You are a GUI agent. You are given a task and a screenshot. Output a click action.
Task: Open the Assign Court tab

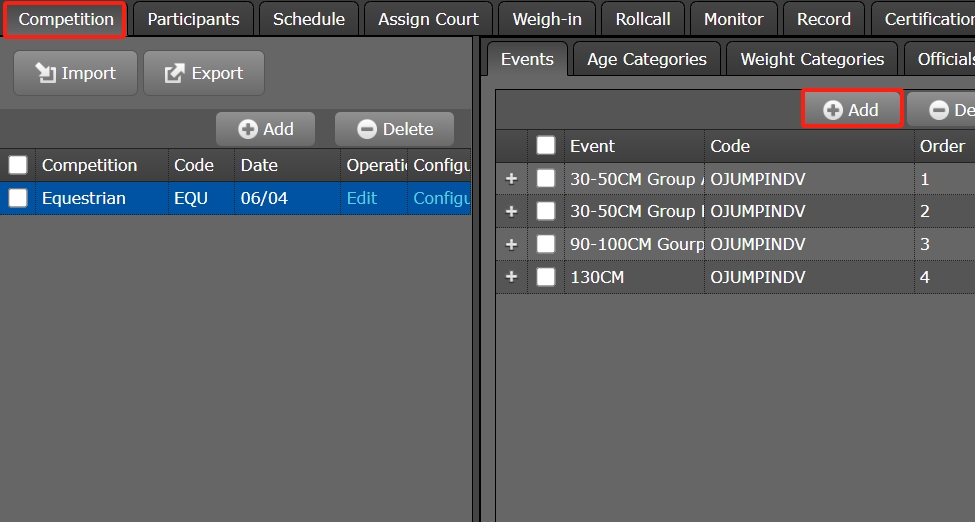[428, 19]
